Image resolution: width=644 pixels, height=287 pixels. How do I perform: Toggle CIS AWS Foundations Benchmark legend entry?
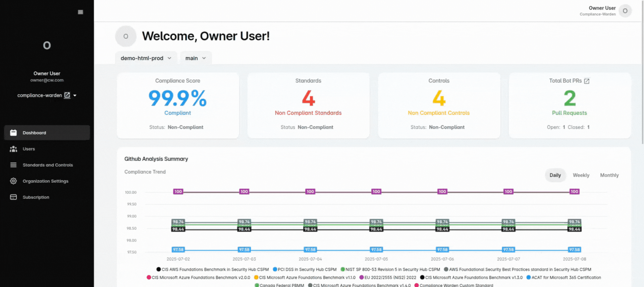[x=213, y=270]
